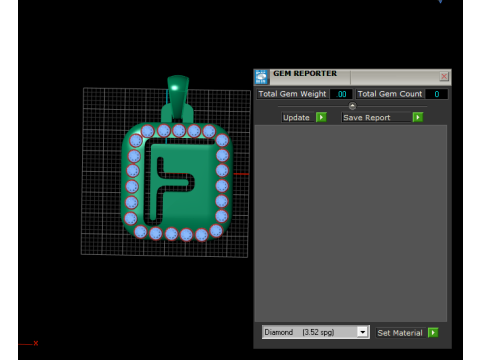This screenshot has height=360, width=480.
Task: Click the Set Material button label
Action: tap(400, 333)
